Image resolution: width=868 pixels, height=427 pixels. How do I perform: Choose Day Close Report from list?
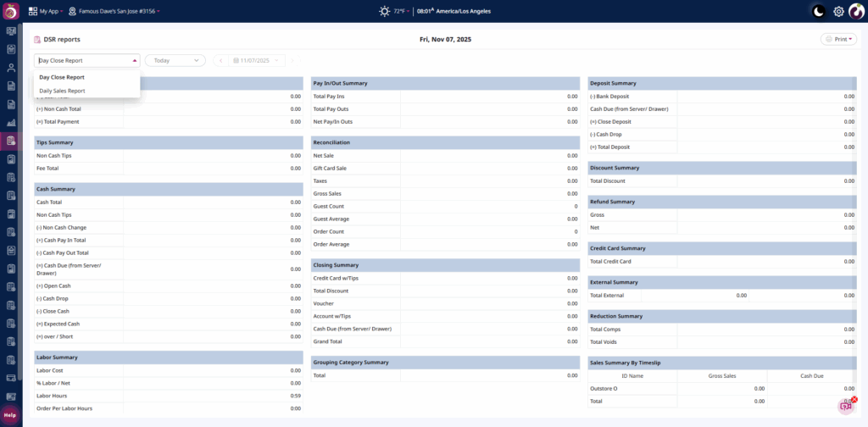pyautogui.click(x=62, y=77)
